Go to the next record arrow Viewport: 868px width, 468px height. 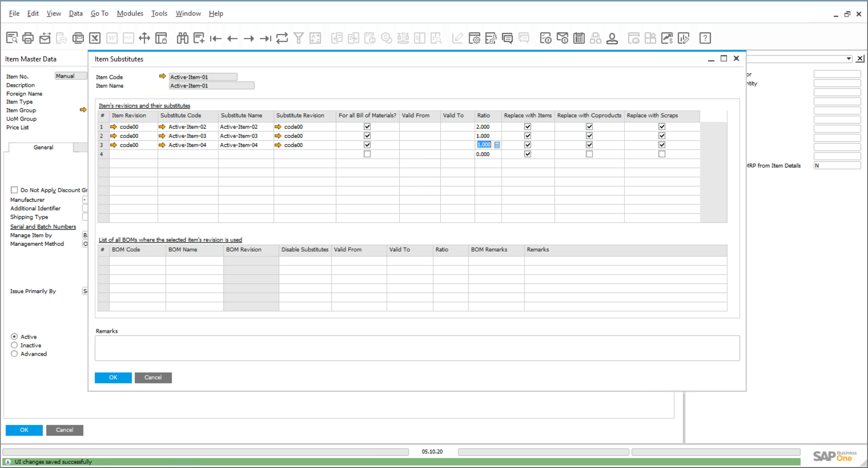pyautogui.click(x=249, y=38)
